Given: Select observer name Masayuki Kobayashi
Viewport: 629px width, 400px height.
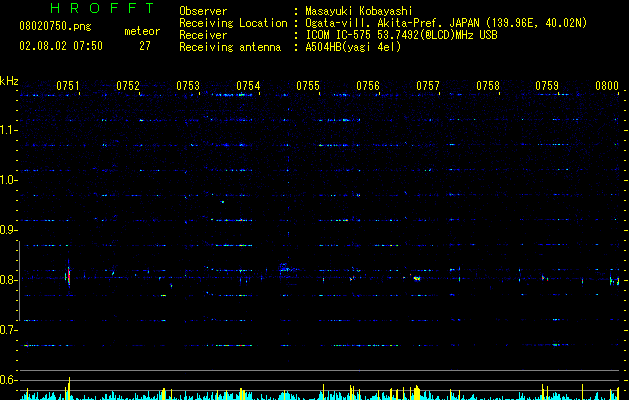Looking at the screenshot, I should [x=359, y=11].
